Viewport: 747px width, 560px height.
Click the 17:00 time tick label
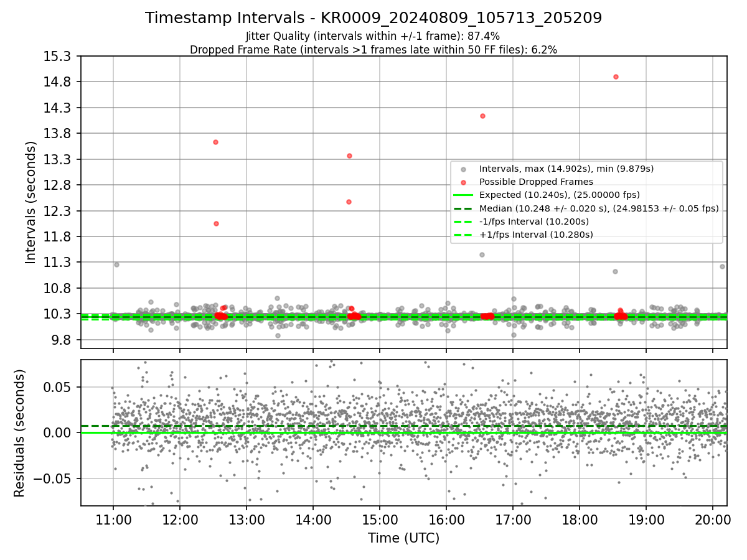[x=513, y=519]
